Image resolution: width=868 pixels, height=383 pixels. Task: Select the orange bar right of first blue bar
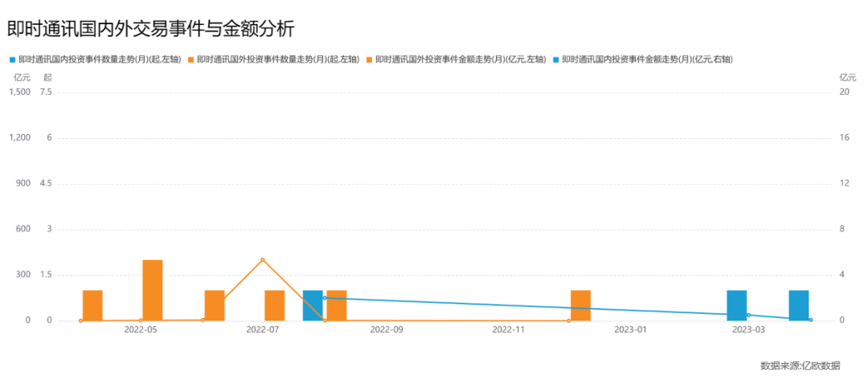337,305
